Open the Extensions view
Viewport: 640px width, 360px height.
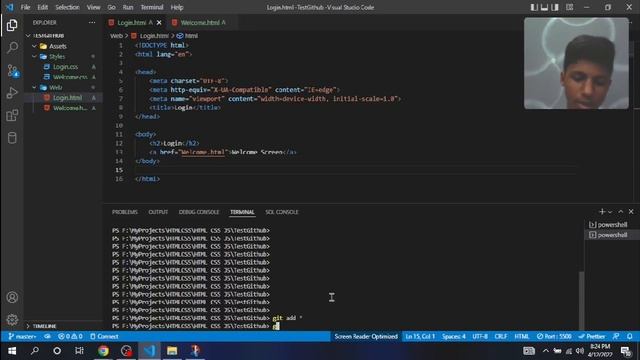point(12,115)
